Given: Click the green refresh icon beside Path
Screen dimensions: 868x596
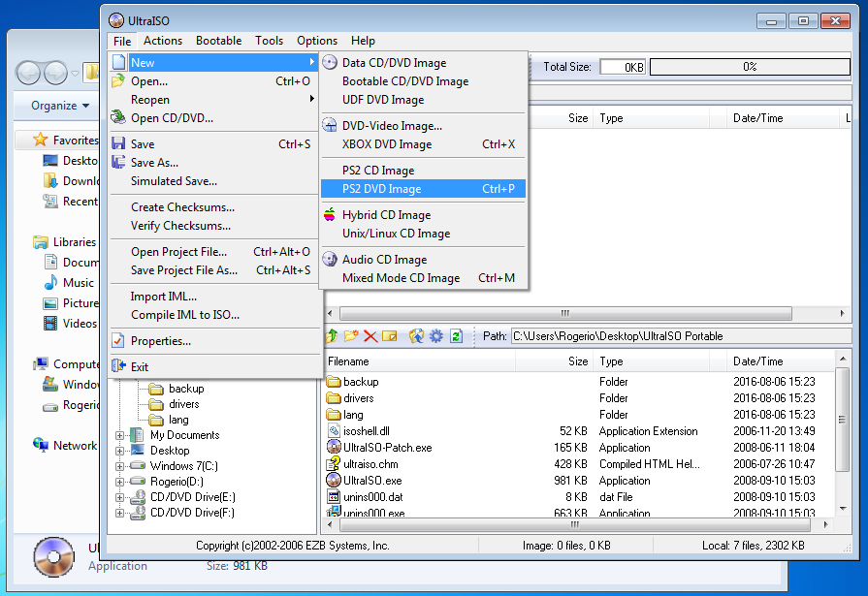Looking at the screenshot, I should coord(456,336).
